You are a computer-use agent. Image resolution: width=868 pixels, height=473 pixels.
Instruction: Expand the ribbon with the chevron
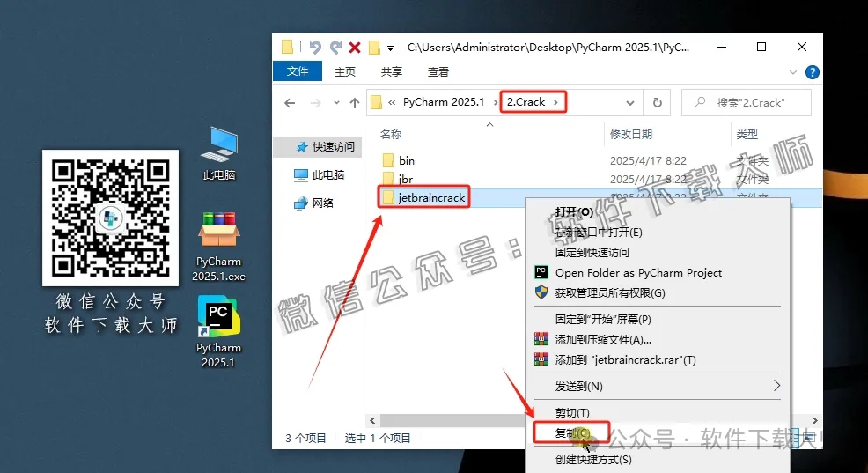(792, 72)
